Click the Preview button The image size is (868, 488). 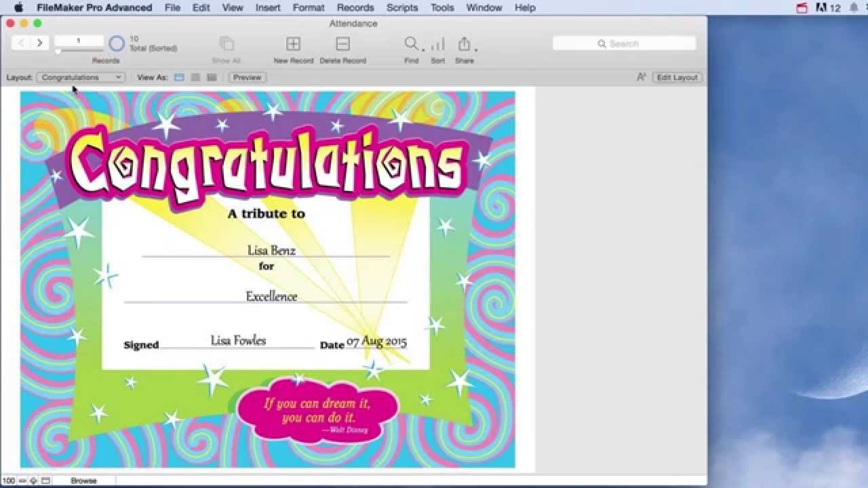pos(247,77)
